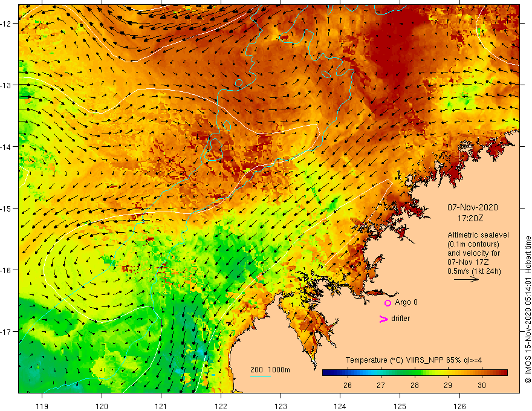Click the latitude -17 axis label
Screen dimensions: 532x411
point(6,331)
